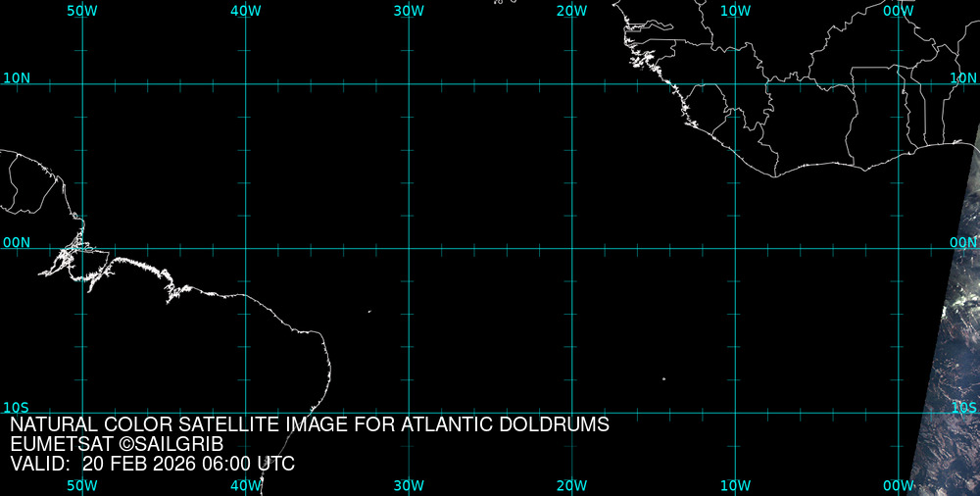980x496 pixels.
Task: Click the VALID 20 FEB 2026 timestamp
Action: point(152,465)
